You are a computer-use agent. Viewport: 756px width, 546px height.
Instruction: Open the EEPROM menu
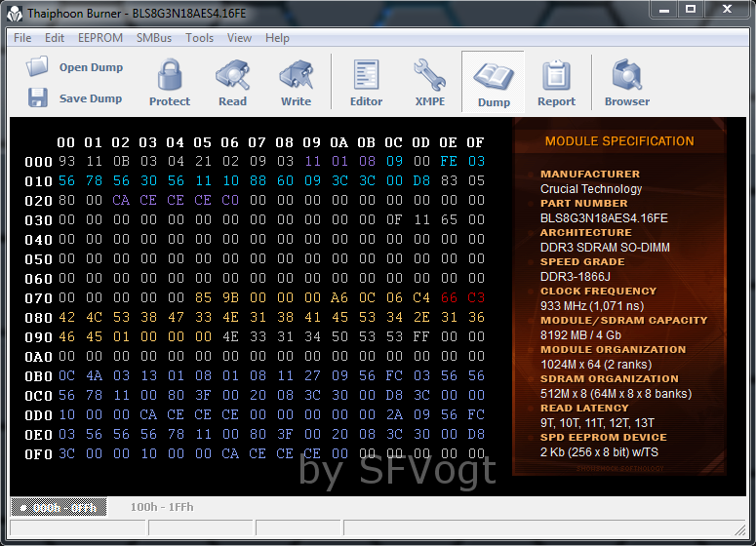[100, 38]
